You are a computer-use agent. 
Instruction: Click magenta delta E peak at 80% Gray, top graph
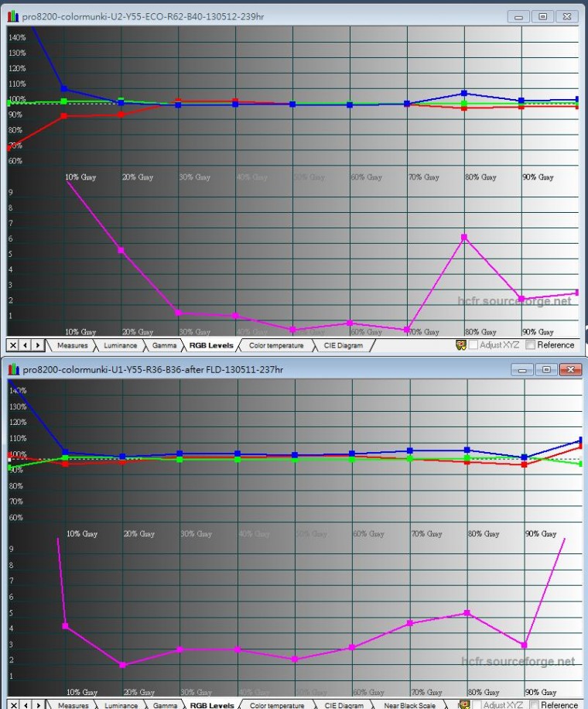(464, 237)
